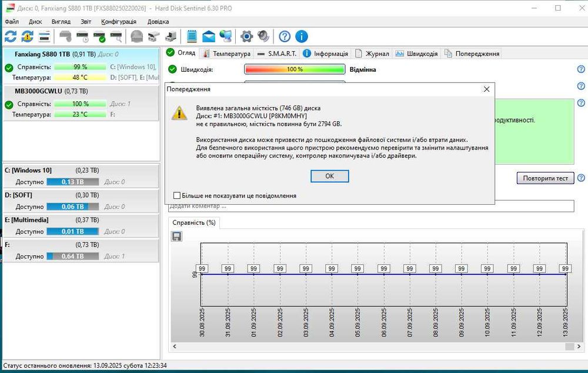Click the chart scrollbar left arrow

point(175,347)
